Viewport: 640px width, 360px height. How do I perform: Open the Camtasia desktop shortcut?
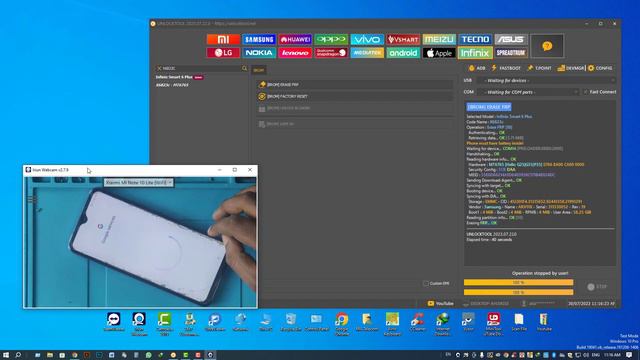point(164,324)
